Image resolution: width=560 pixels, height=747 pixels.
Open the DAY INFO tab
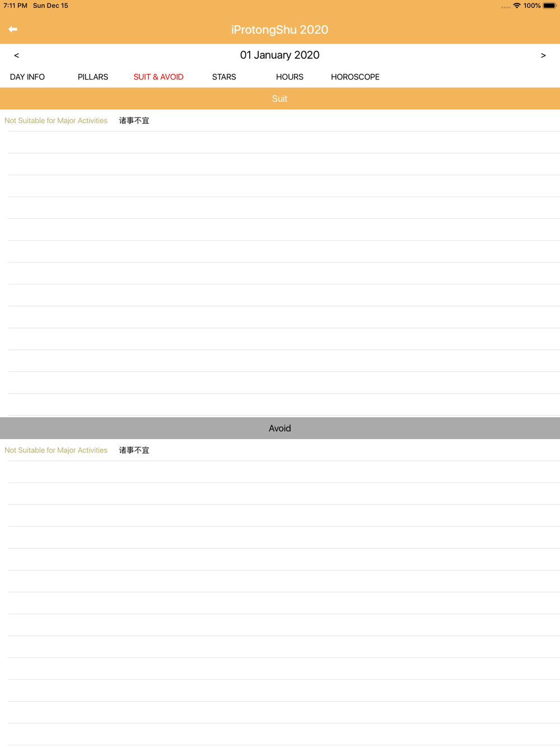tap(27, 77)
